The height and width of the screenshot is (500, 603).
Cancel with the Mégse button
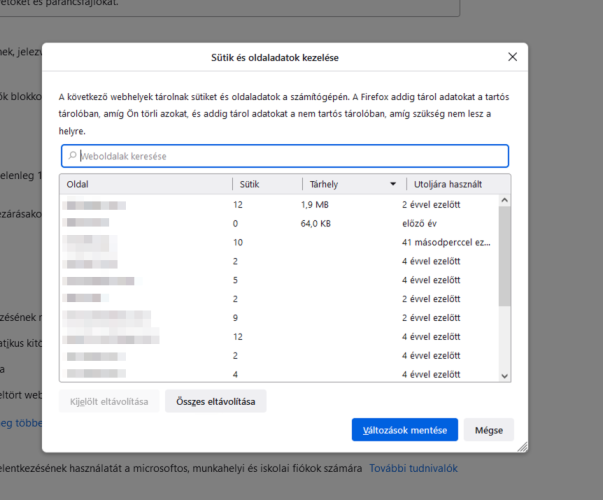[x=489, y=430]
